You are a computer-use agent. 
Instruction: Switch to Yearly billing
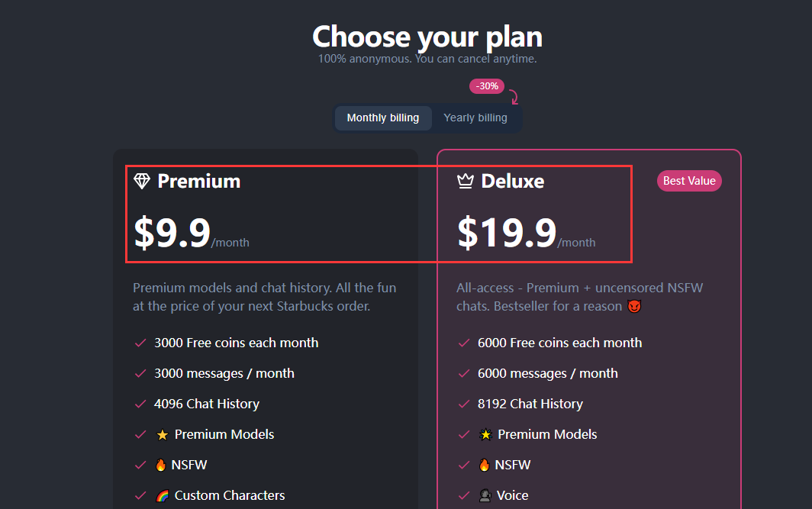[x=475, y=118]
